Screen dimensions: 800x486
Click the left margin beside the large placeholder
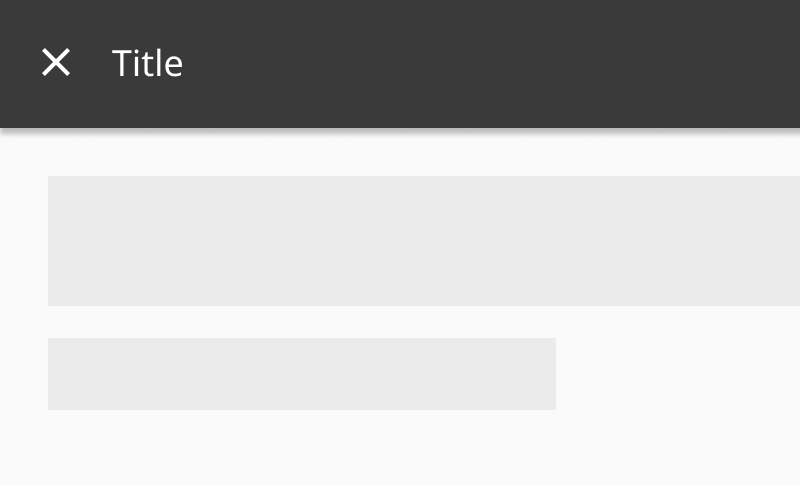pyautogui.click(x=23, y=241)
